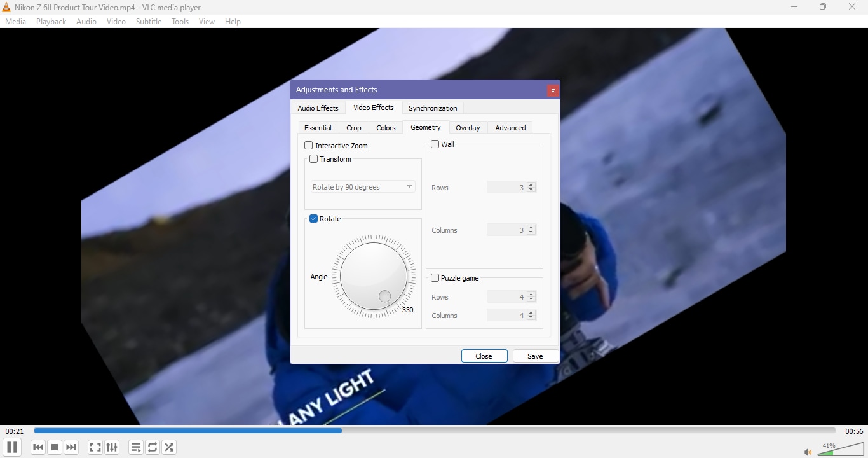The height and width of the screenshot is (458, 868).
Task: Open the colors sub-tab
Action: pos(386,128)
